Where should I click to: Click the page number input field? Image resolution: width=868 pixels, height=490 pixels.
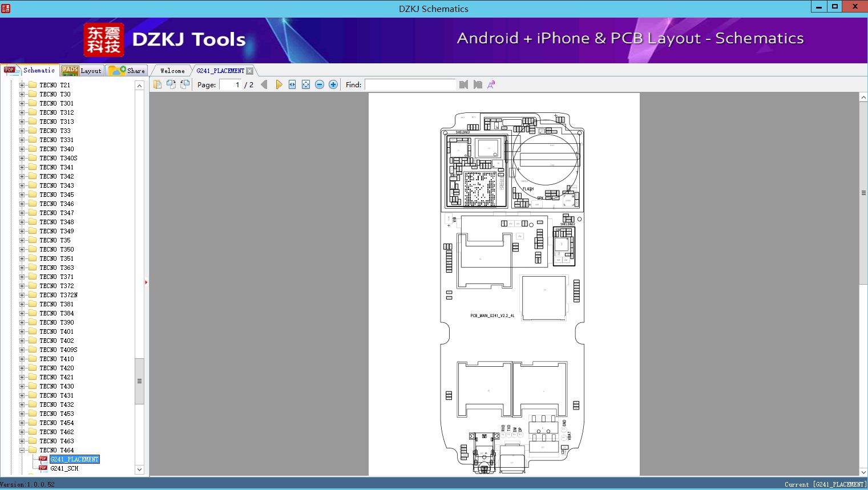coord(230,84)
